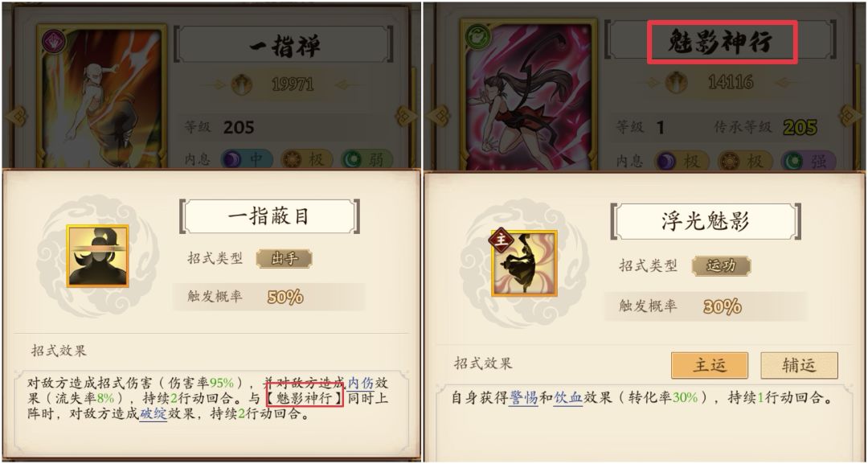Open the 破绽 effect link
Image resolution: width=868 pixels, height=464 pixels.
point(154,413)
